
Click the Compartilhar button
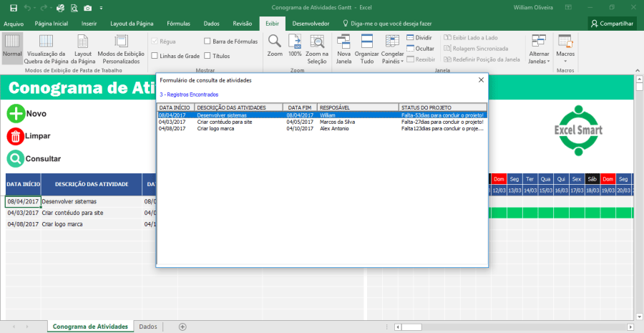coord(612,24)
